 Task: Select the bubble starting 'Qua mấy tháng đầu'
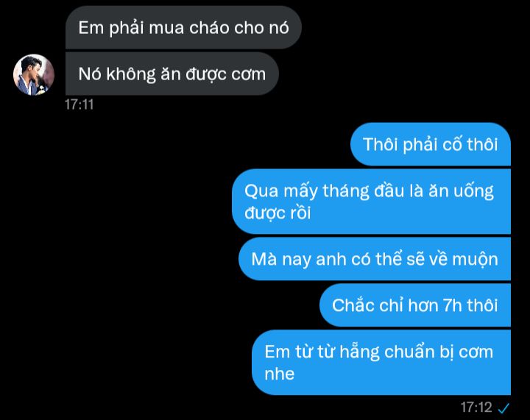[x=371, y=202]
